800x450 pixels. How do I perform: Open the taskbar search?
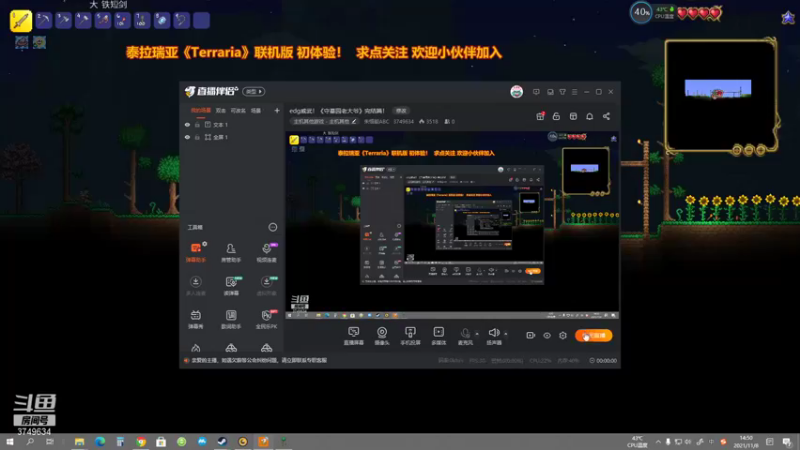click(30, 441)
